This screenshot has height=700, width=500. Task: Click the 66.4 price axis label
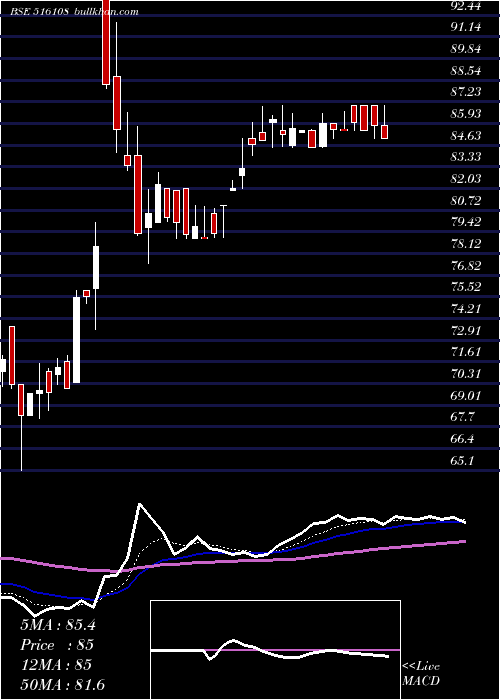(x=462, y=438)
